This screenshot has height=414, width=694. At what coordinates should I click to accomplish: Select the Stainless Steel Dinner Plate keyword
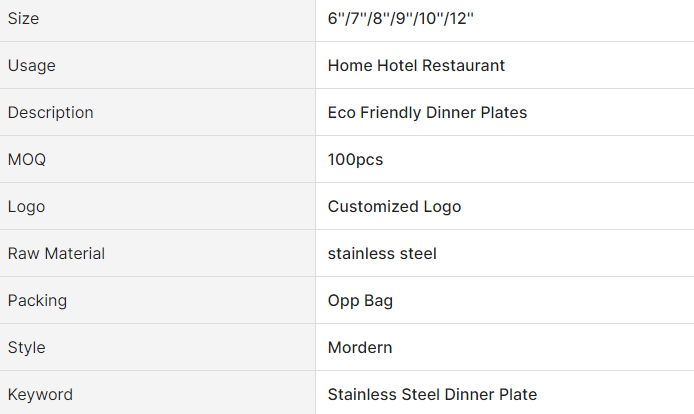point(432,395)
